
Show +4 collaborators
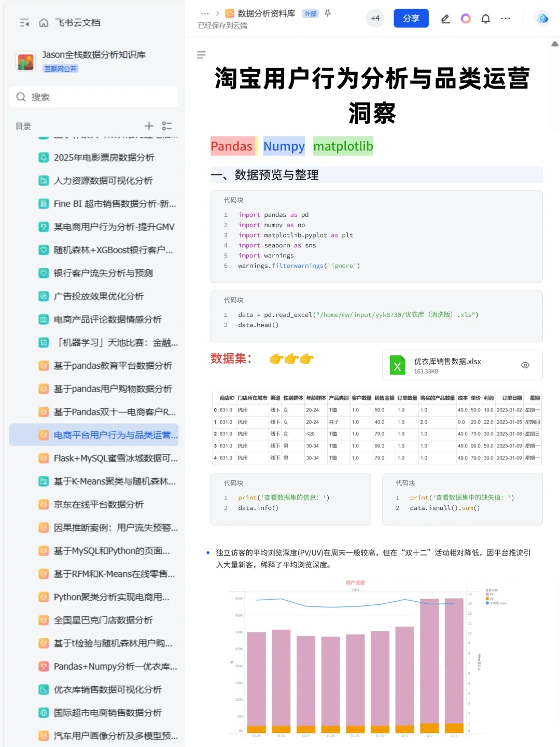click(x=375, y=18)
